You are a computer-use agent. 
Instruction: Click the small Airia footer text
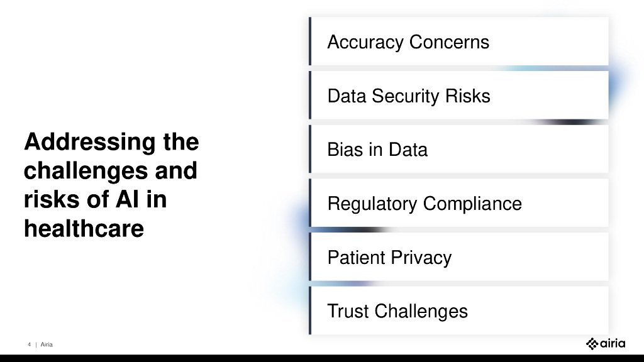coord(47,344)
